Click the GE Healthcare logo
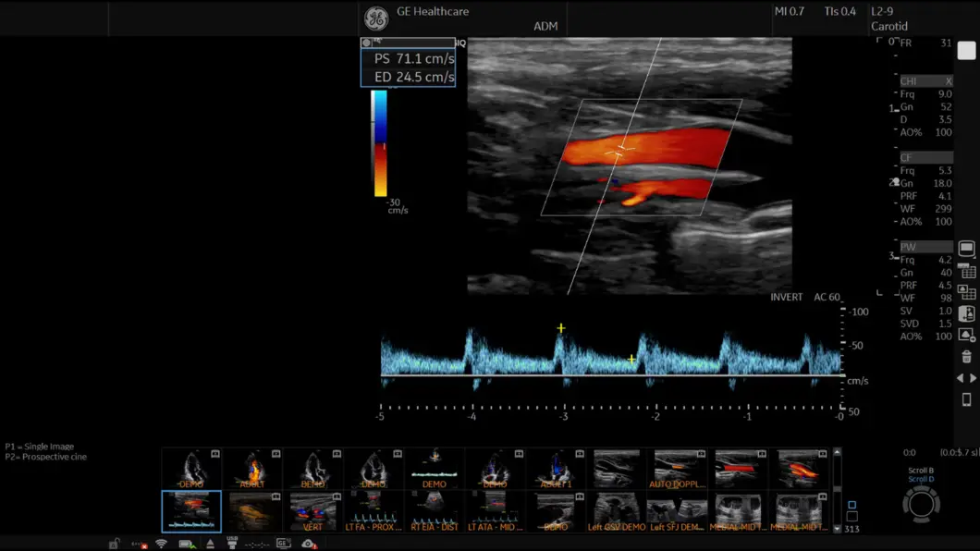The width and height of the screenshot is (980, 551). coord(375,18)
